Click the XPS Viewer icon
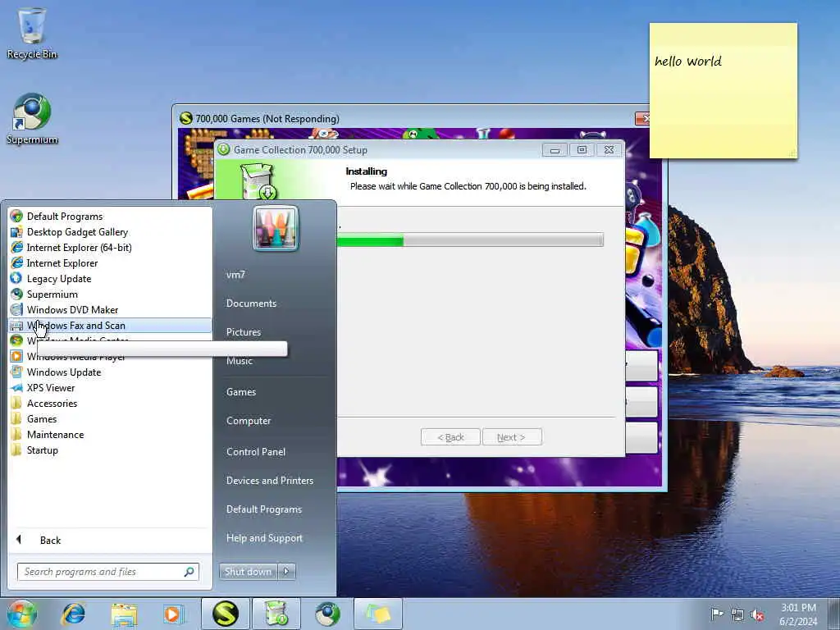This screenshot has width=840, height=630. [16, 388]
